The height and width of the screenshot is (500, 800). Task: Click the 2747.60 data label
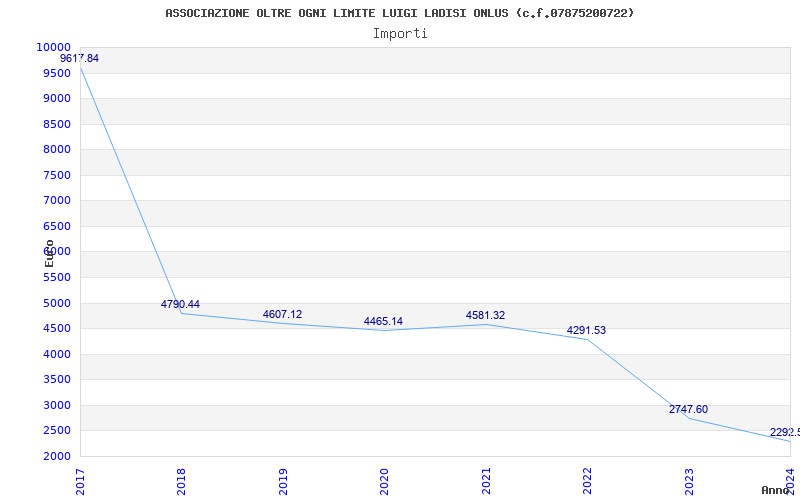(x=688, y=409)
